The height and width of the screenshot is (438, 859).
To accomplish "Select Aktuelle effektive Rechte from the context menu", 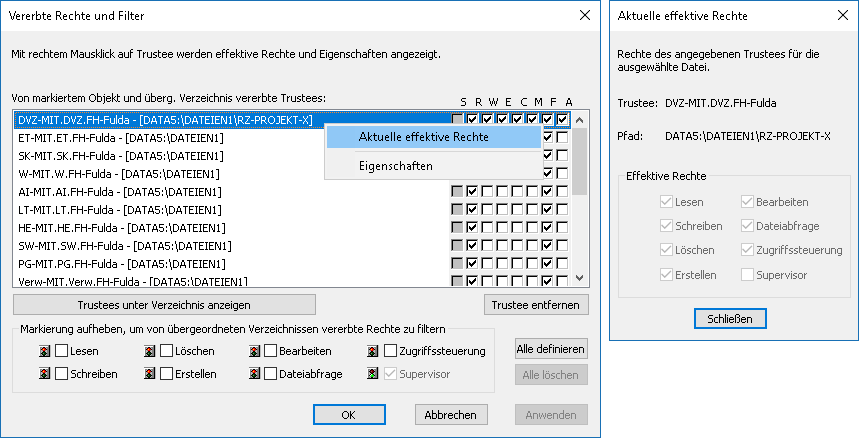I will pos(423,137).
